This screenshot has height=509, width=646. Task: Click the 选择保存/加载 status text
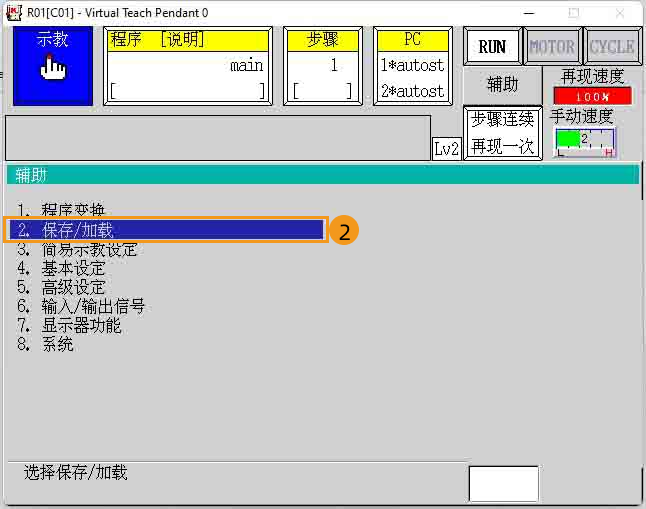(x=75, y=472)
